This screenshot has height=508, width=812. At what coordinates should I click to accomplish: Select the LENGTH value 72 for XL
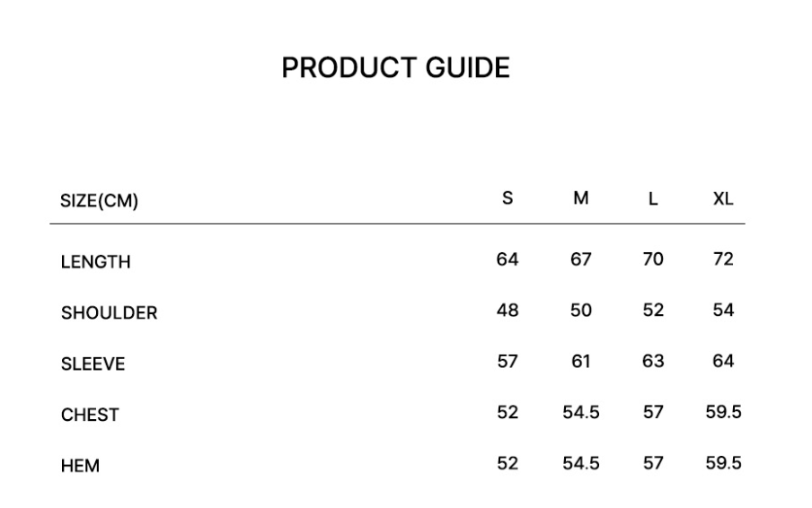pos(723,259)
